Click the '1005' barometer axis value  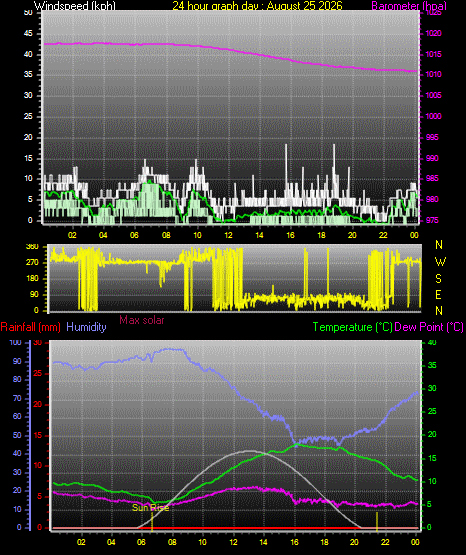433,96
